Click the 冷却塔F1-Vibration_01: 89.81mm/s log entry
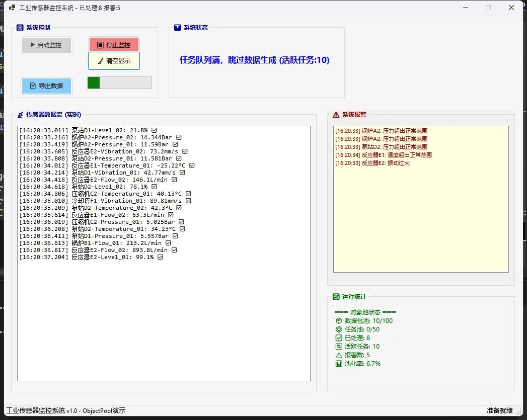527x420 pixels. pyautogui.click(x=105, y=201)
